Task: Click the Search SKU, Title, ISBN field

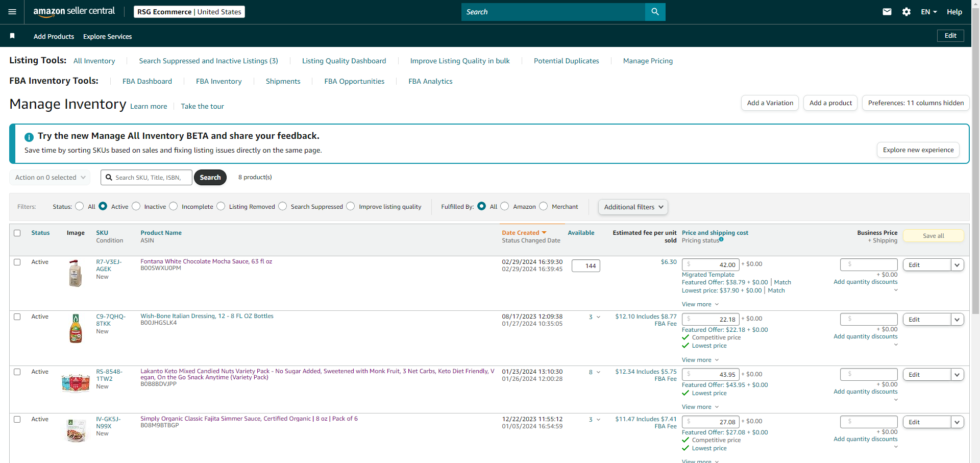Action: coord(146,178)
